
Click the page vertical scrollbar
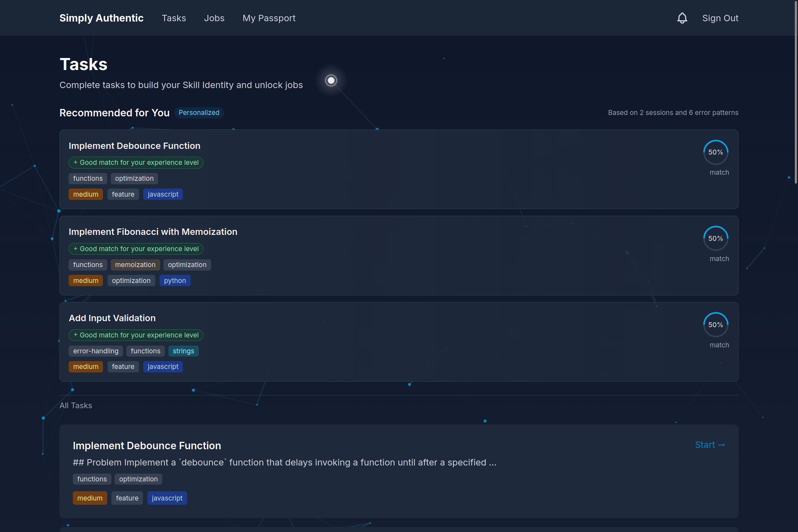coord(796,92)
